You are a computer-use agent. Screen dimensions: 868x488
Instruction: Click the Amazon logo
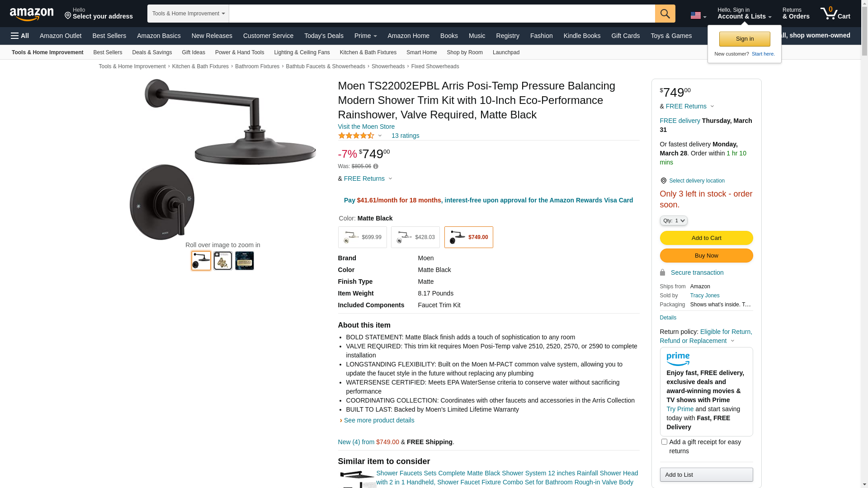pyautogui.click(x=32, y=14)
